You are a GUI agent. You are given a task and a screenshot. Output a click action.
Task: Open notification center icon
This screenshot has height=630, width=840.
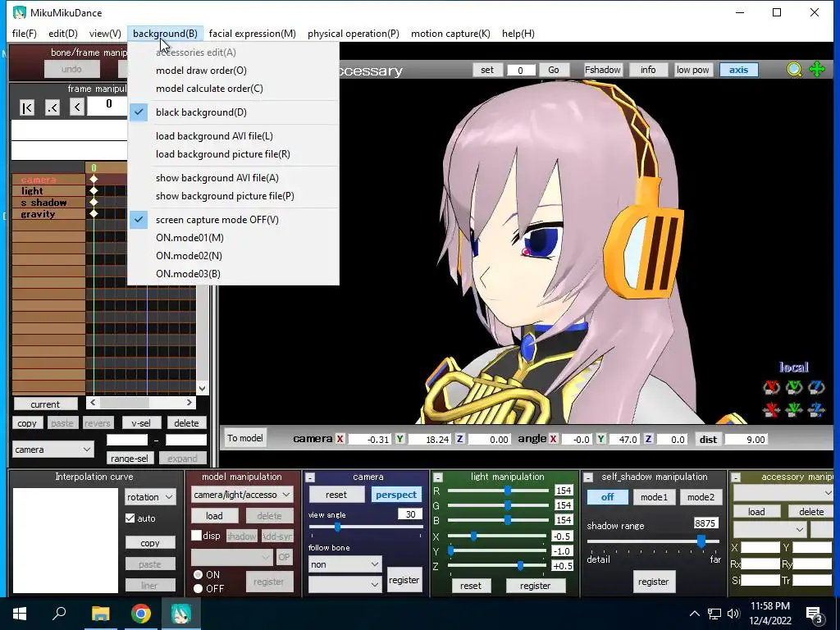[x=815, y=614]
